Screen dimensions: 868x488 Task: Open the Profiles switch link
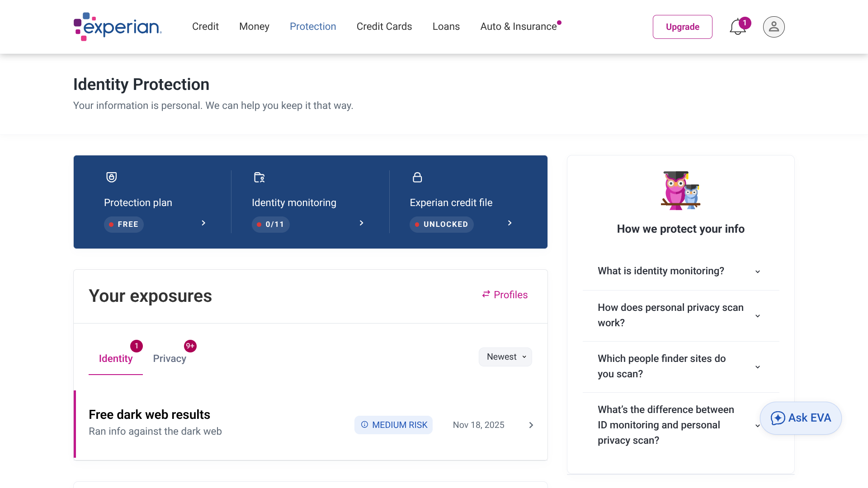[x=505, y=295]
